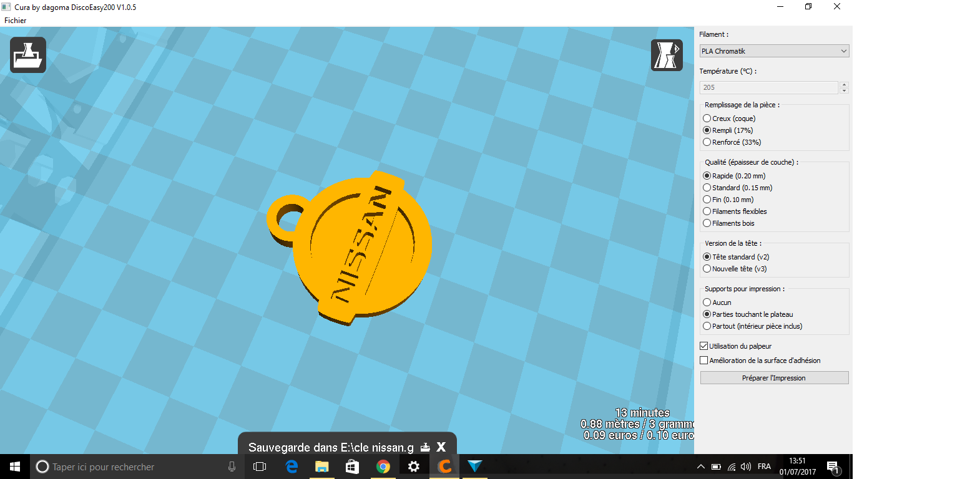Select Filaments flexibles option
Viewport: 980px width, 479px height.
tap(735, 211)
